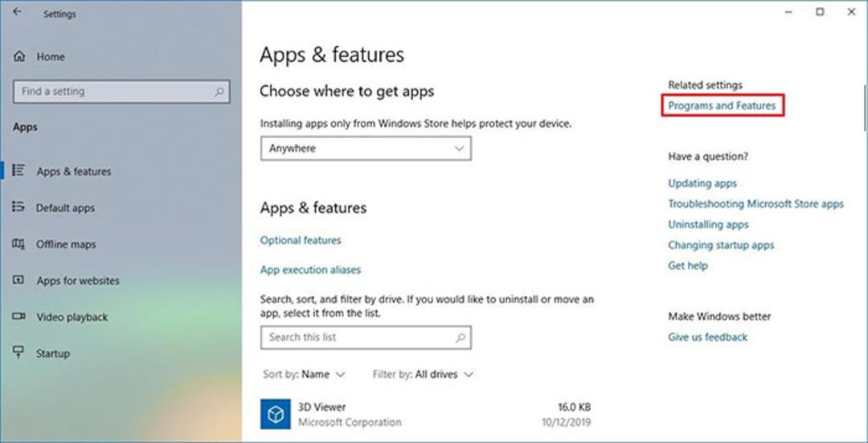Click the Offline maps sidebar icon
Screen dimensions: 868x443
pos(18,244)
